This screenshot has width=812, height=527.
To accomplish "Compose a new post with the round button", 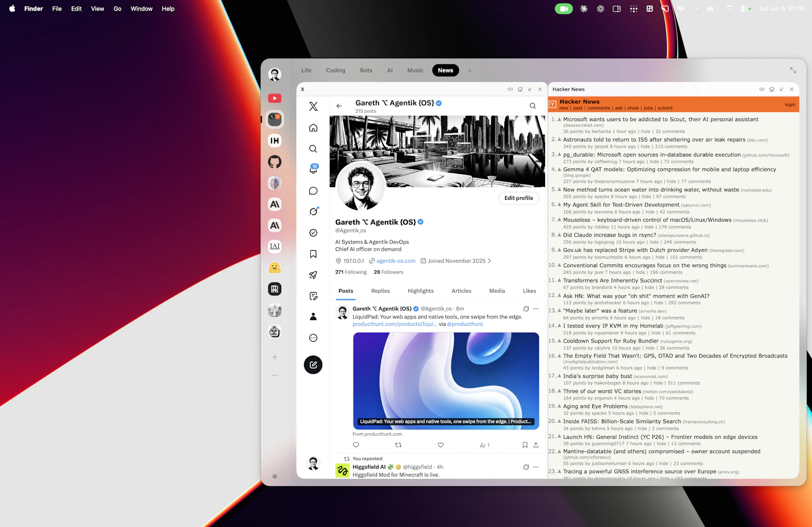I will pyautogui.click(x=313, y=365).
